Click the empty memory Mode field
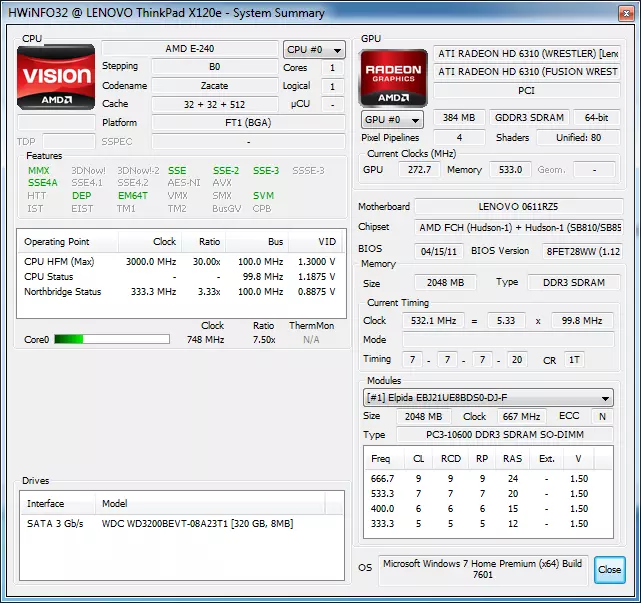641x603 pixels. coord(508,340)
